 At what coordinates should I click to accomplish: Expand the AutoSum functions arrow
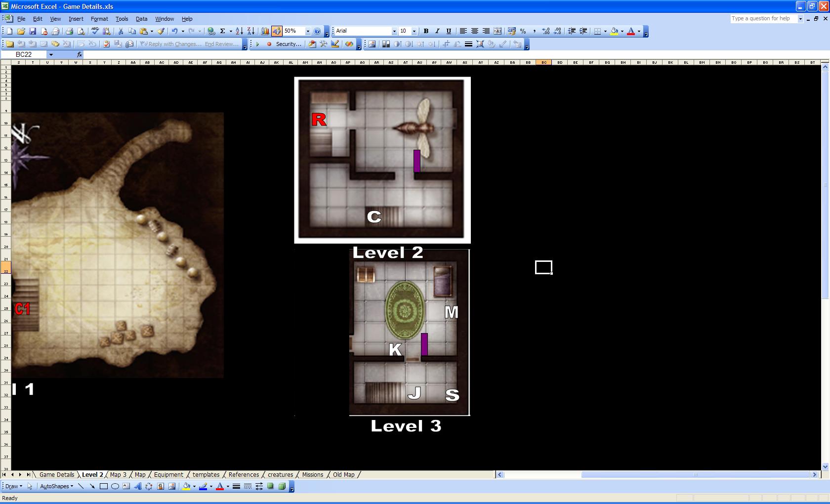[x=231, y=31]
